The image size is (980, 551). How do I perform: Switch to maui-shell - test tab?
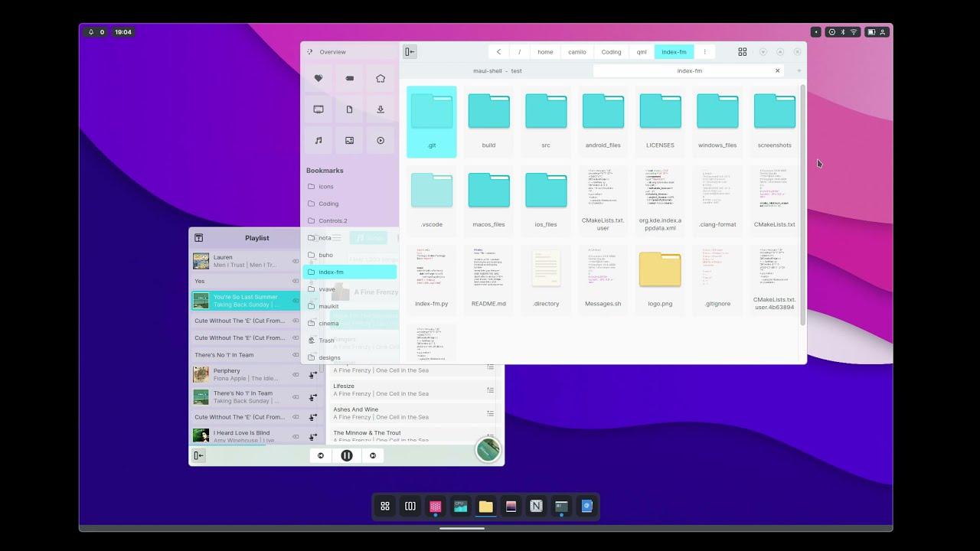click(498, 70)
